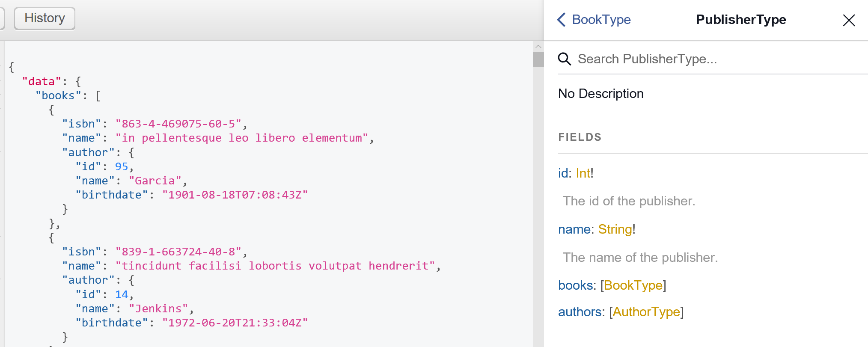Click the magnifying glass search icon

[x=564, y=59]
